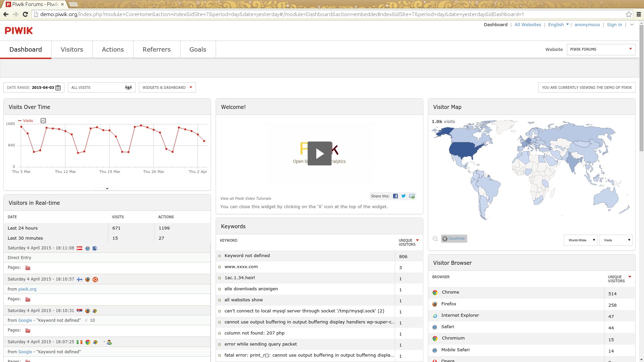
Task: Click the map zoom out magnifier icon
Action: pyautogui.click(x=435, y=239)
